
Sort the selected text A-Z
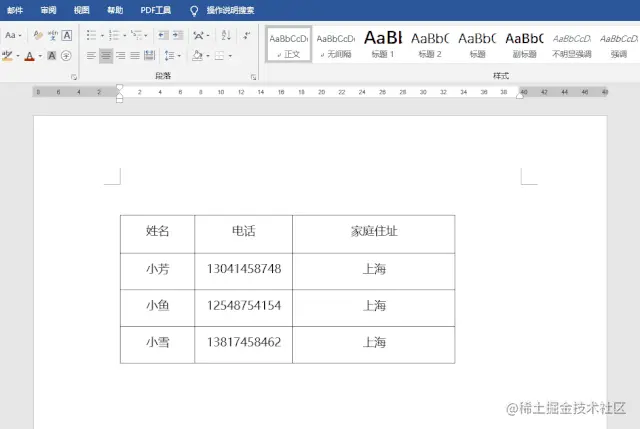(226, 35)
